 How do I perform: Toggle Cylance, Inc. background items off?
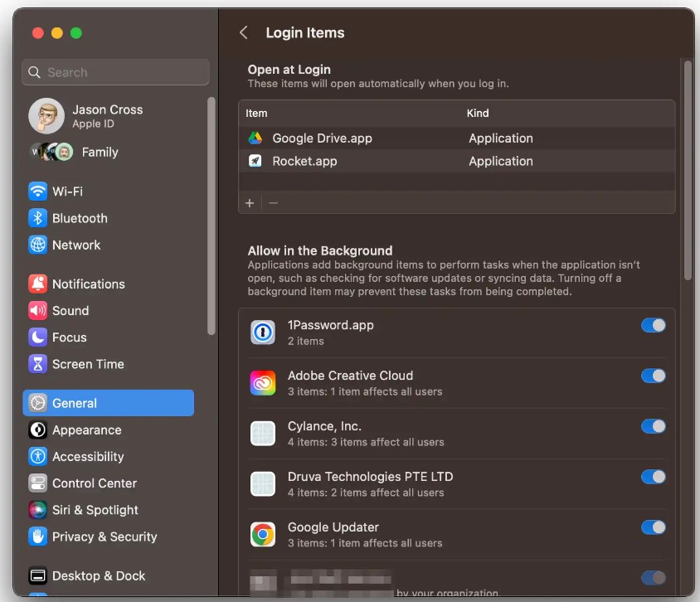coord(653,426)
